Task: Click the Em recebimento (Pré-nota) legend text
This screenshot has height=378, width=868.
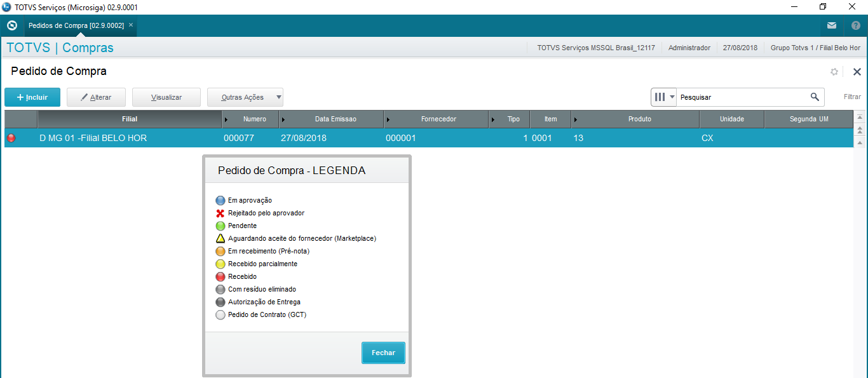Action: tap(269, 251)
